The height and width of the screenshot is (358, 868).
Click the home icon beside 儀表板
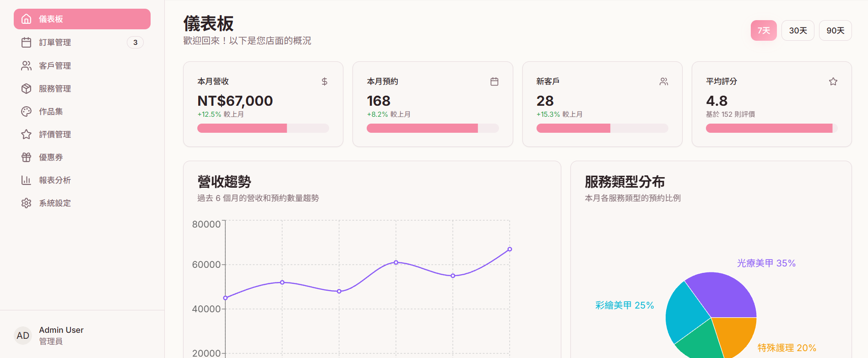[27, 19]
